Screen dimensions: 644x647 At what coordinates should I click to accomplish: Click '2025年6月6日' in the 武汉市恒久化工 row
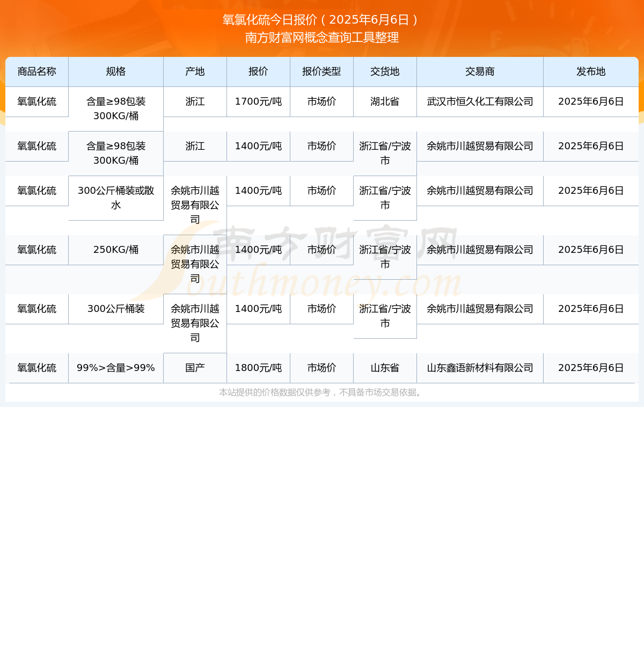coord(591,101)
